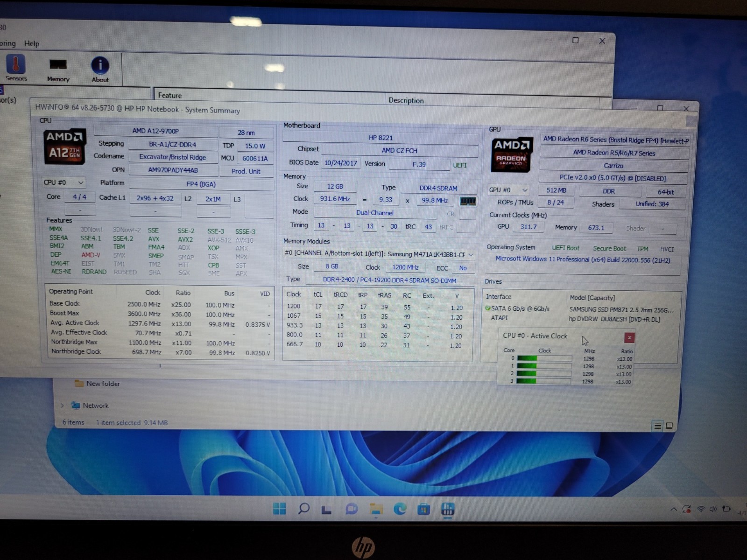The width and height of the screenshot is (747, 560).
Task: Click the AMD A12-9700P name field
Action: click(x=155, y=131)
